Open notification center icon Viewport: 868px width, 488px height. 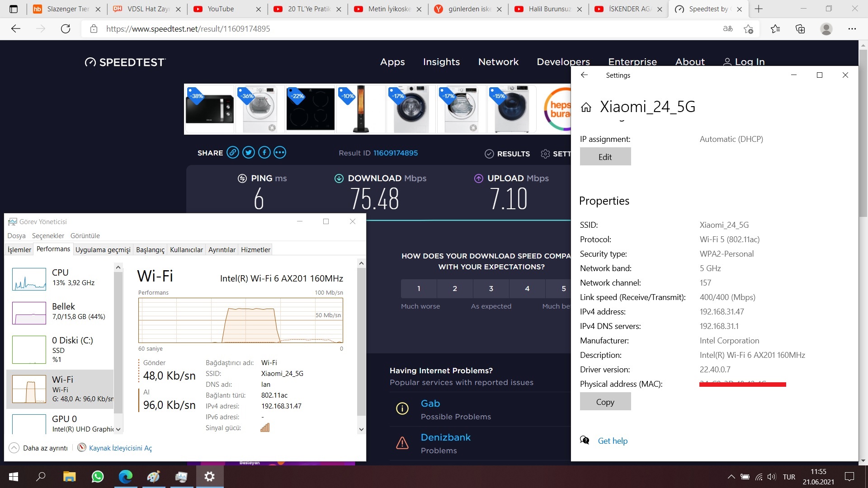coord(849,477)
